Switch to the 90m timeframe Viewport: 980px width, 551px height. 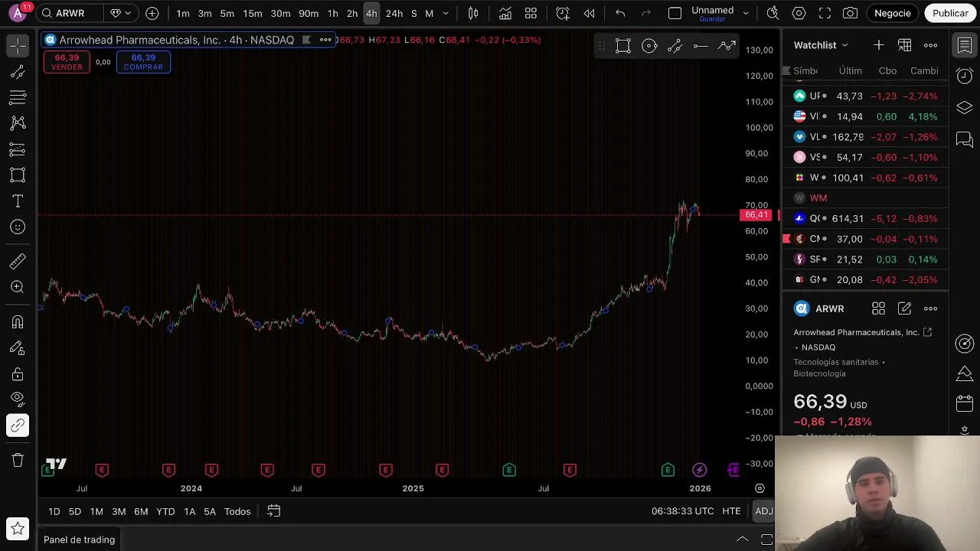(x=309, y=13)
